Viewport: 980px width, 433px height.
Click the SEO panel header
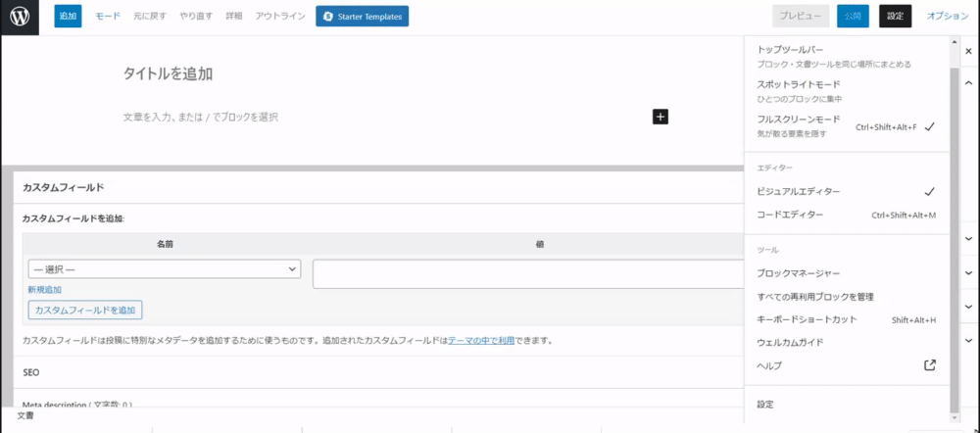pyautogui.click(x=378, y=371)
